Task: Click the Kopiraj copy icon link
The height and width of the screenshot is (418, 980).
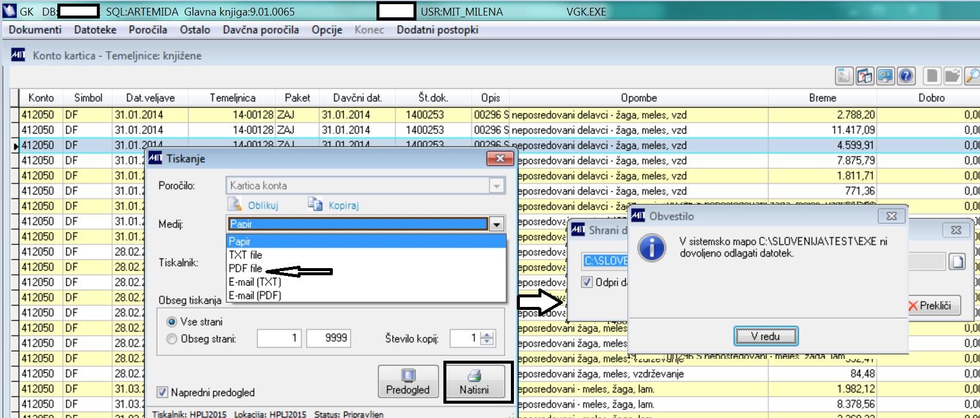Action: (x=333, y=205)
